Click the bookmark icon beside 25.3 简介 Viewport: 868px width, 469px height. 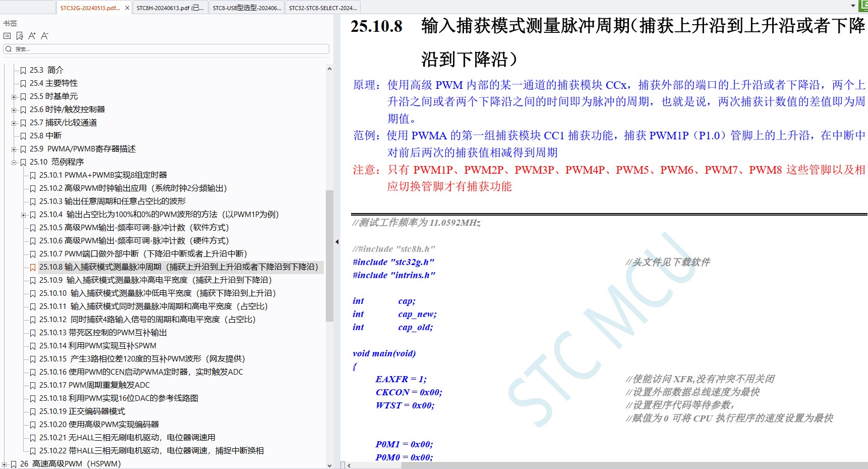point(23,70)
